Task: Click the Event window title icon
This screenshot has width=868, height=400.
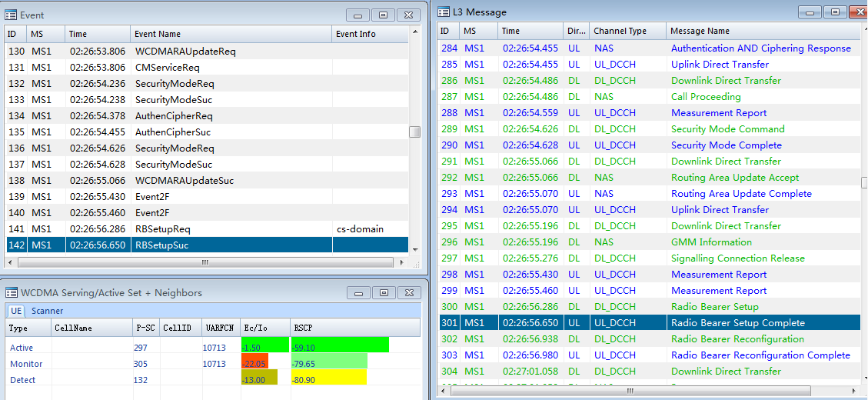Action: [x=11, y=15]
